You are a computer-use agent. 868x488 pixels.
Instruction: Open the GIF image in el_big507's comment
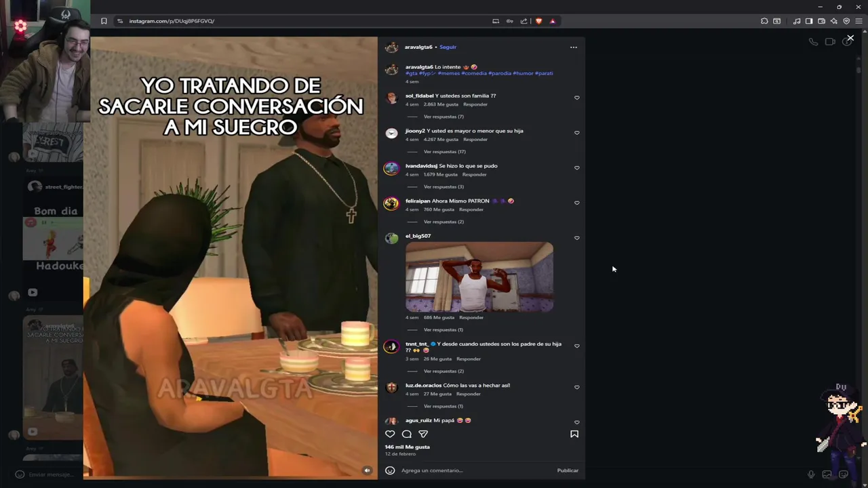(479, 277)
